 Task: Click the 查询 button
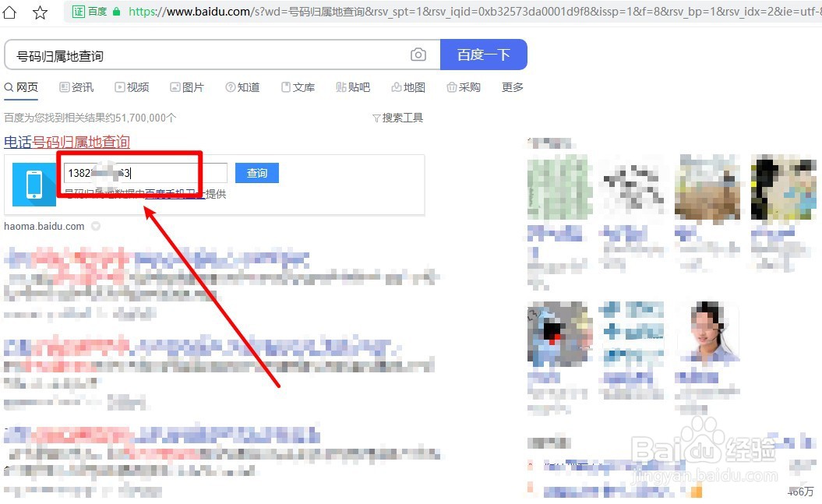257,173
